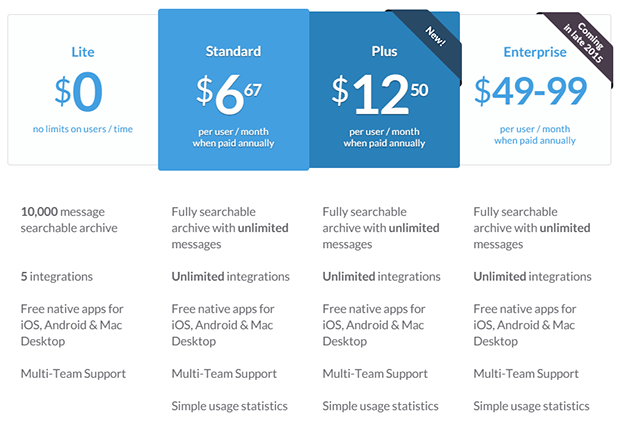Open the Enterprise plan heading
The height and width of the screenshot is (423, 620).
click(535, 52)
